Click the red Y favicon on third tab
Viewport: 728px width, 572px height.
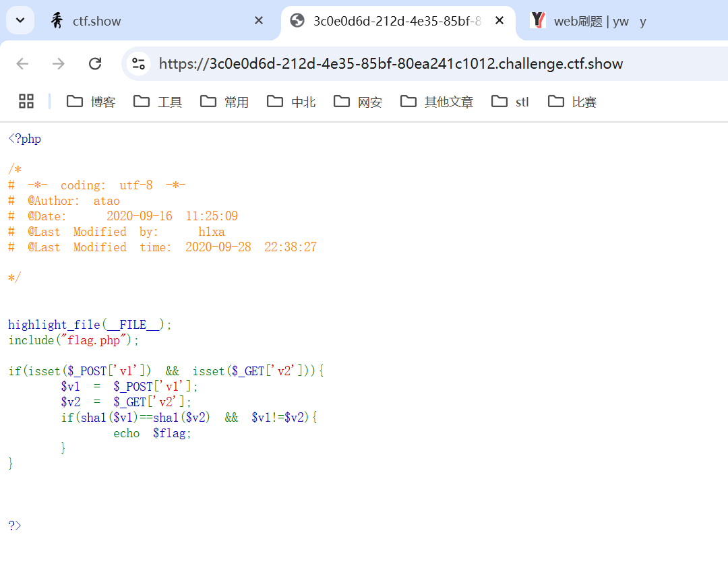click(538, 20)
